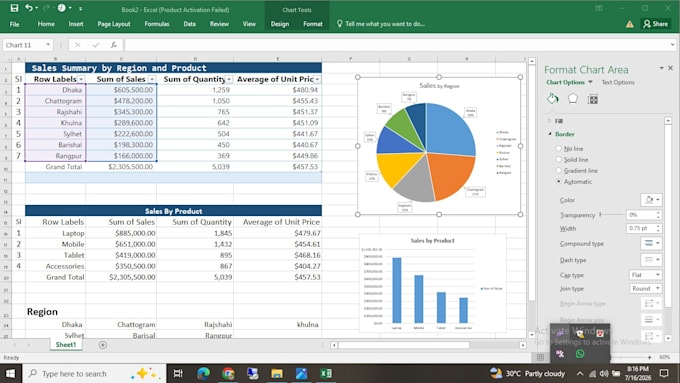Click the yellow warning triangle icon
The height and width of the screenshot is (383, 680).
pyautogui.click(x=630, y=24)
